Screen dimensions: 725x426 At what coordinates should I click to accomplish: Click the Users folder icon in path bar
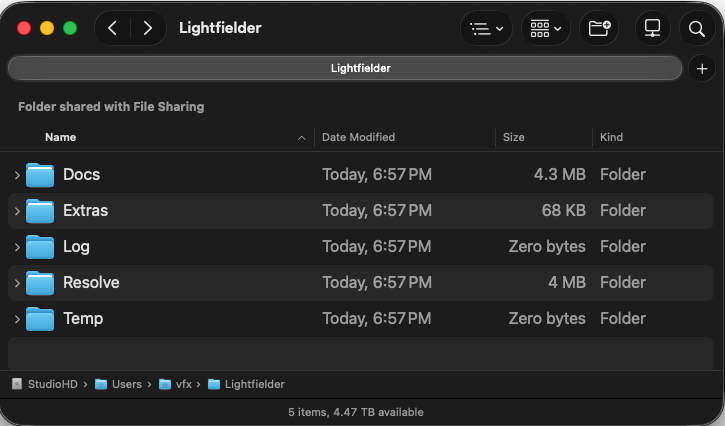[101, 384]
